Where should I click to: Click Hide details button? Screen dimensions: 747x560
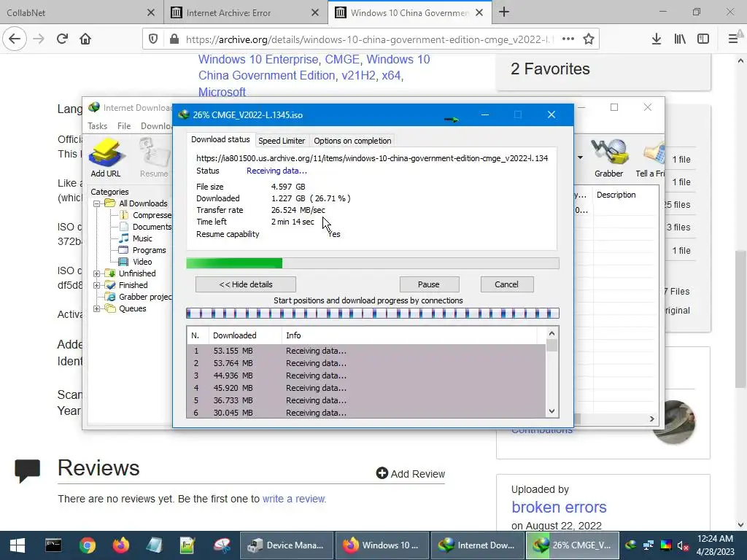tap(246, 284)
